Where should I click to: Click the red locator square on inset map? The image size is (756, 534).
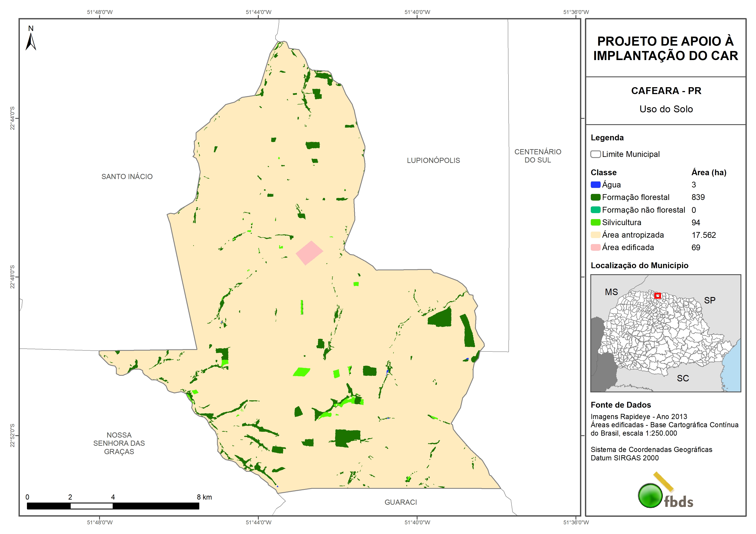[658, 296]
